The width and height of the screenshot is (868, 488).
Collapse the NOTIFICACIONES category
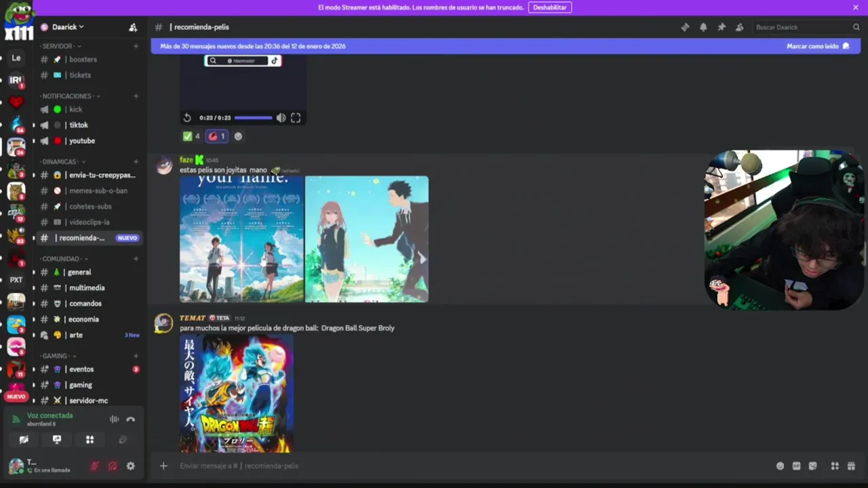[x=69, y=96]
